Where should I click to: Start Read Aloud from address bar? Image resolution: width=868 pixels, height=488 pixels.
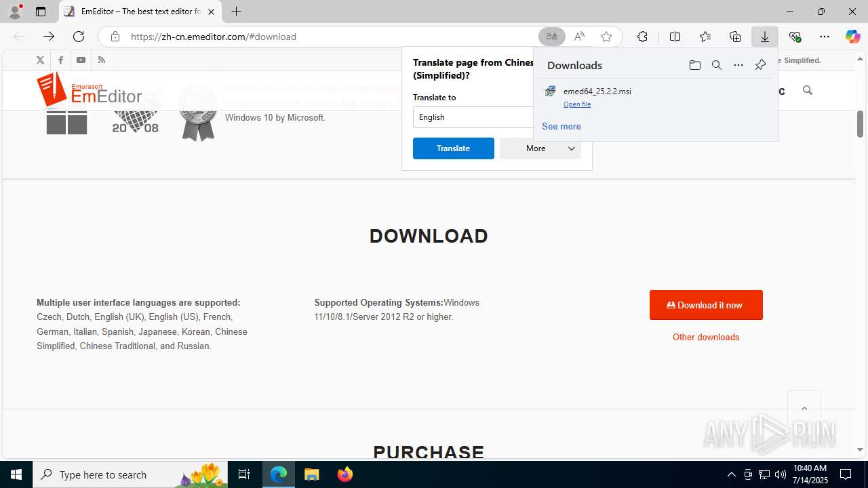[x=579, y=37]
